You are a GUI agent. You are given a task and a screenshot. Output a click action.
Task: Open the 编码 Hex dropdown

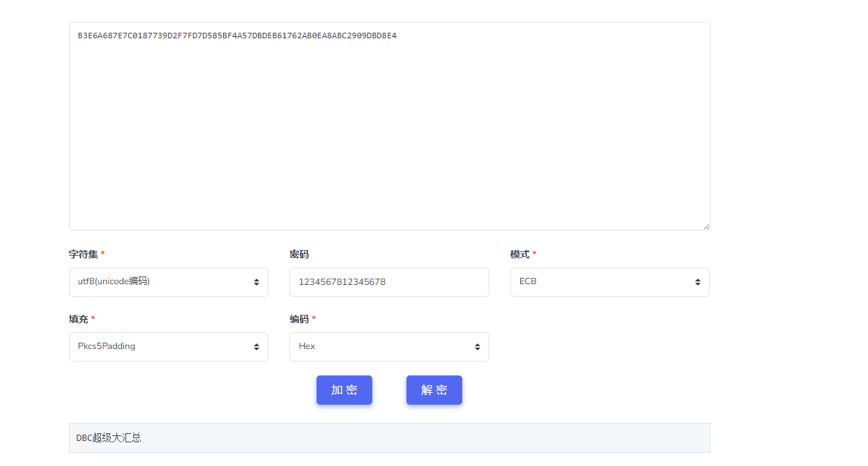click(389, 347)
